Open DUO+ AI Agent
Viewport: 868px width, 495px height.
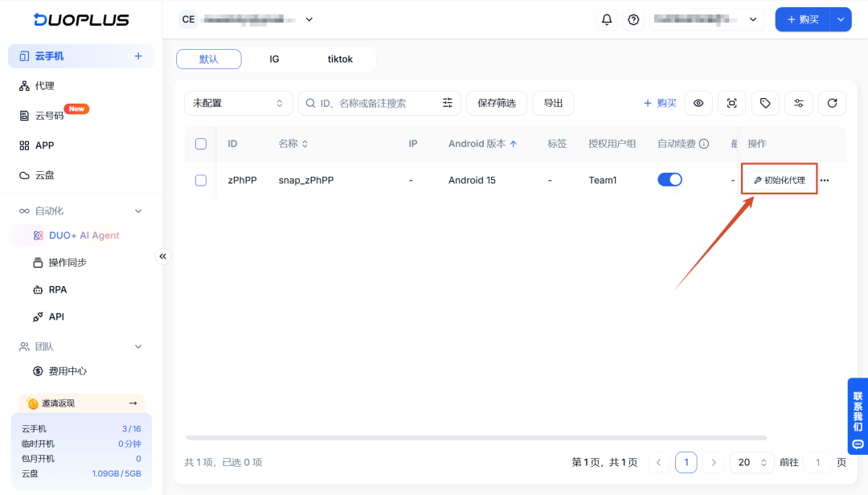(x=83, y=235)
